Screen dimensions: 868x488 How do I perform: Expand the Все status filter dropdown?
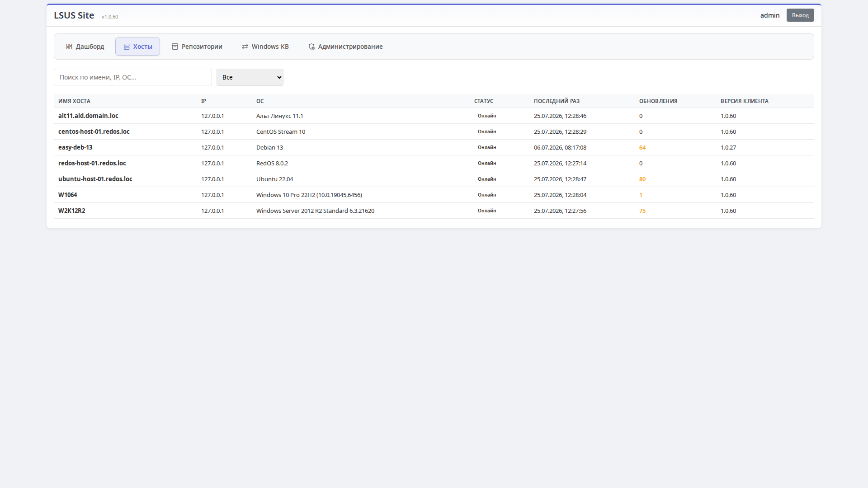point(250,77)
